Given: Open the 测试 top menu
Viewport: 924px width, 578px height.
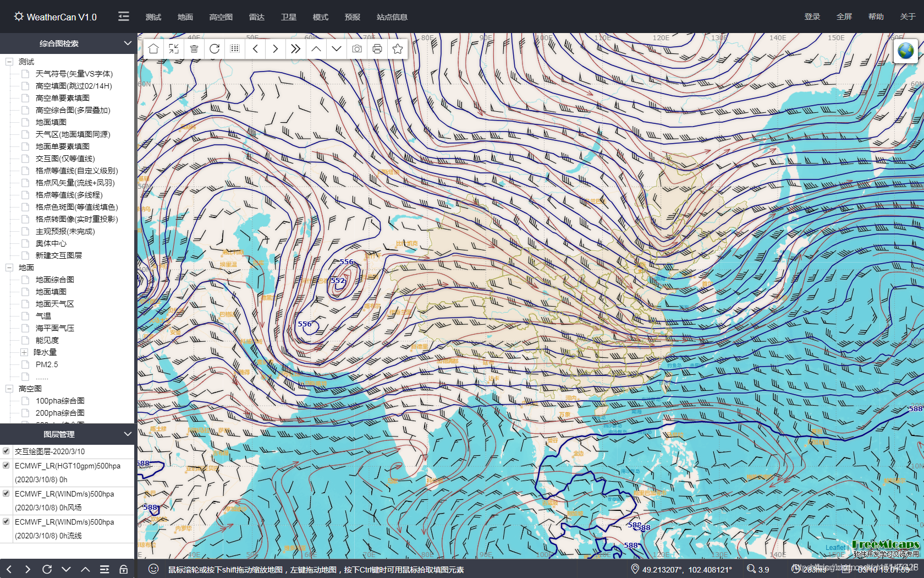Looking at the screenshot, I should point(153,17).
